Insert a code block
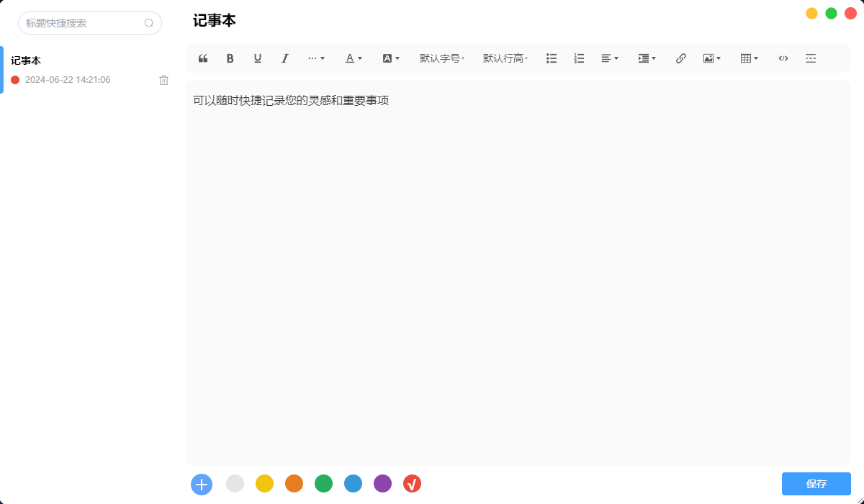The height and width of the screenshot is (504, 864). (783, 58)
